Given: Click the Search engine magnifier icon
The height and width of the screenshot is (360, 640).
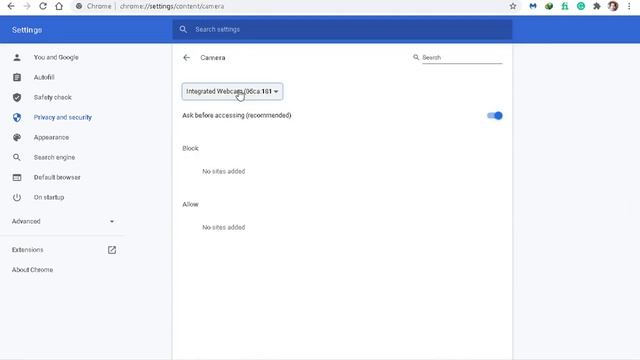Looking at the screenshot, I should coord(17,158).
